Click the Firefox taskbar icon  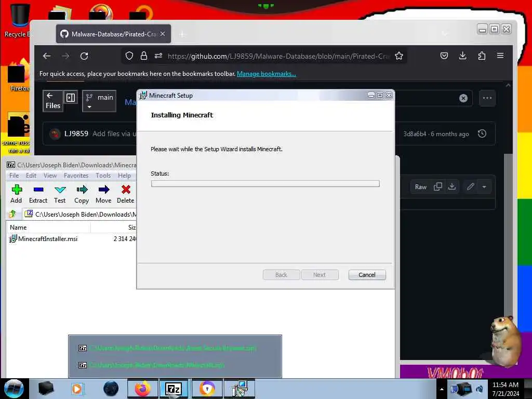(143, 389)
